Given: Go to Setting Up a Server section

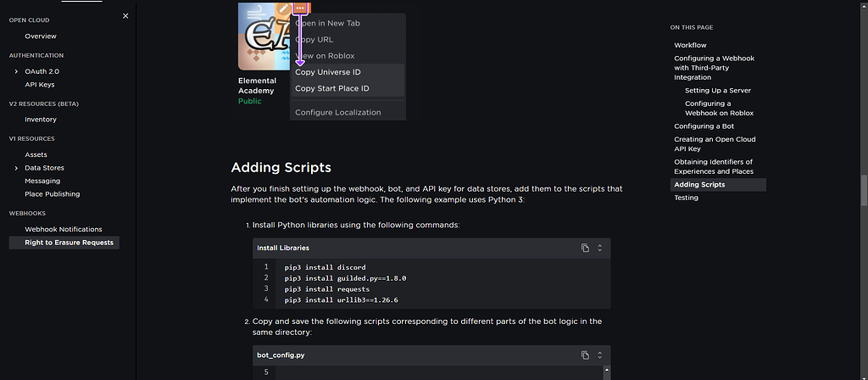Looking at the screenshot, I should click(718, 90).
